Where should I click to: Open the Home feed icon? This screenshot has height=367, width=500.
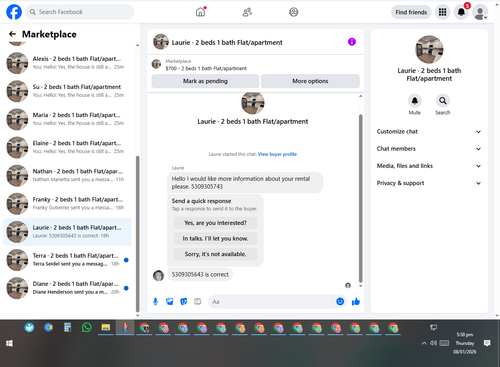click(x=200, y=12)
